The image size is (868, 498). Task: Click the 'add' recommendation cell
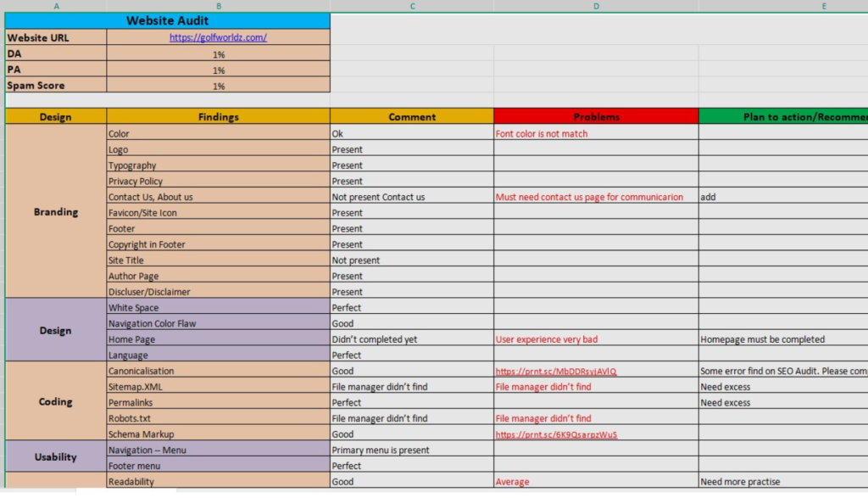click(783, 197)
